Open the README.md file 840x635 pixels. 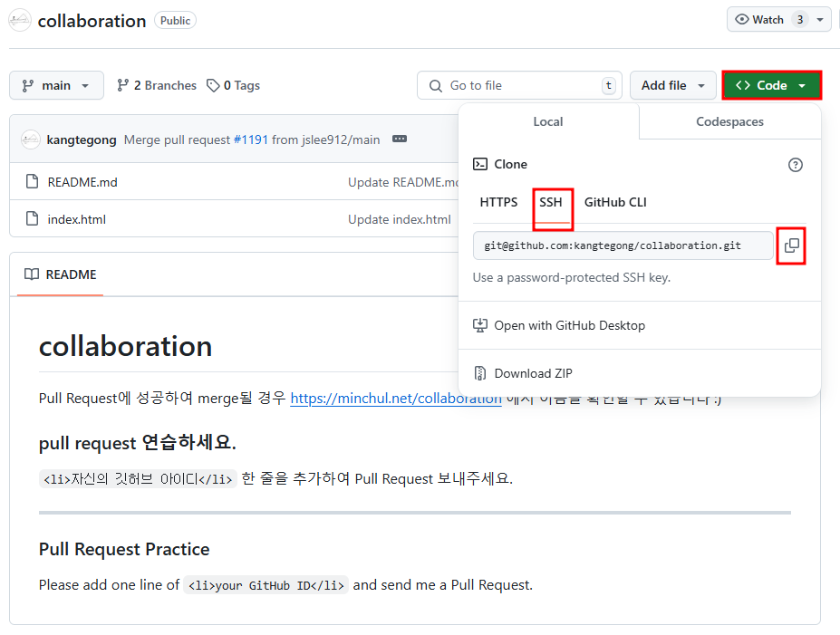coord(82,182)
